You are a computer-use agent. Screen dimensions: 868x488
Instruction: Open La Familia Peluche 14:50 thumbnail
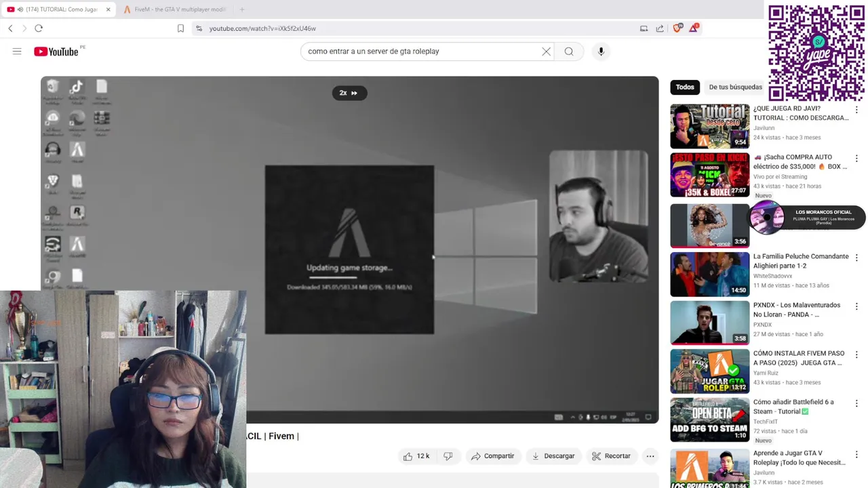coord(709,274)
